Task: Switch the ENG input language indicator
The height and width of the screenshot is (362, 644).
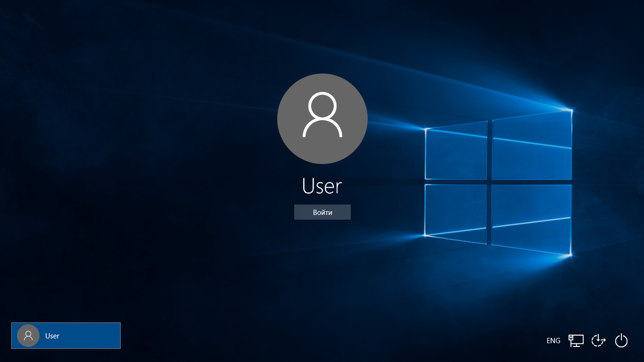Action: (553, 341)
